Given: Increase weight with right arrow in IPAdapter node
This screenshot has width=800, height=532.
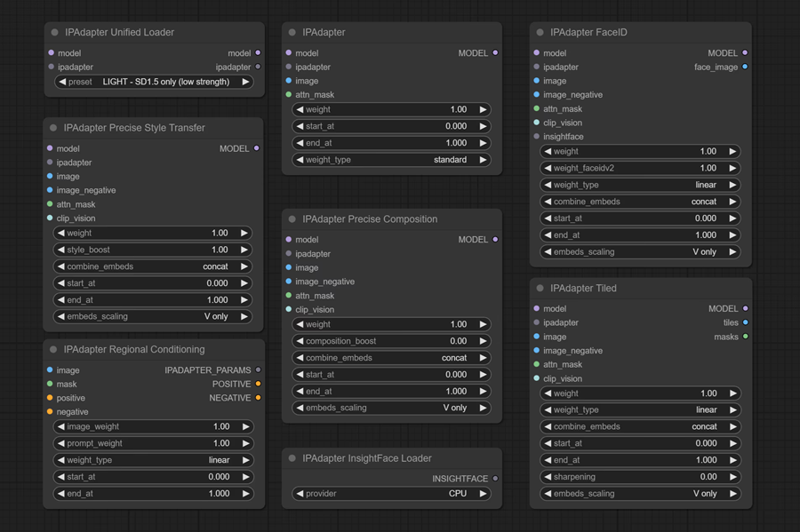Looking at the screenshot, I should pyautogui.click(x=483, y=109).
